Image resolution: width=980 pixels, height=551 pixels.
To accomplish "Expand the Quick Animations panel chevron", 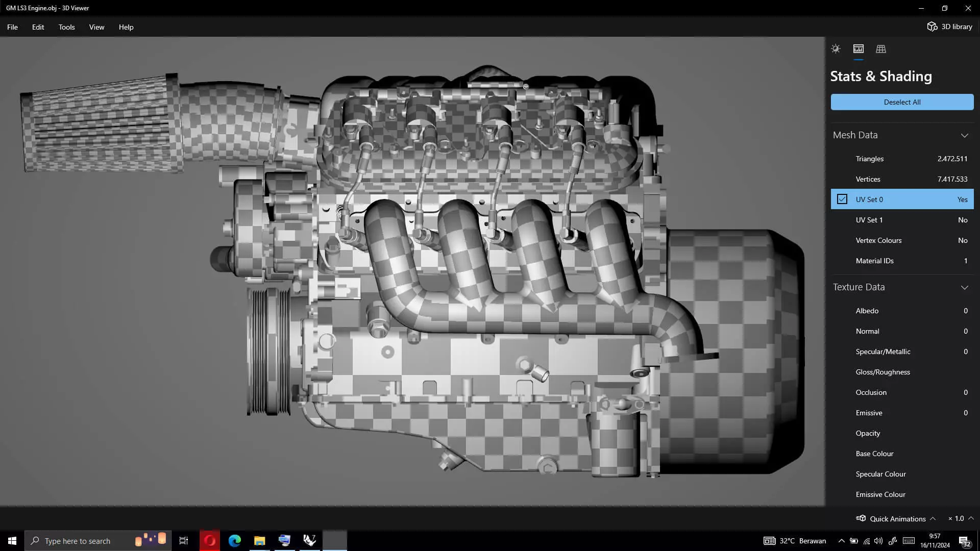I will (933, 518).
